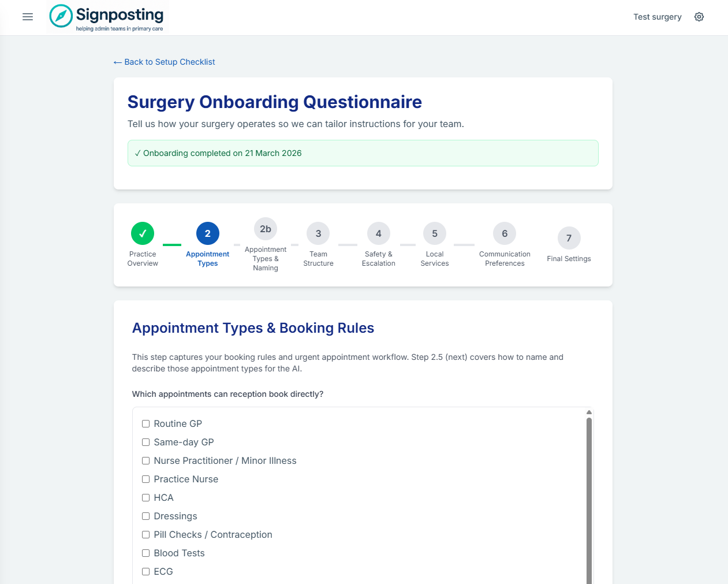Go back to Setup Checklist
The image size is (728, 584).
click(x=164, y=62)
